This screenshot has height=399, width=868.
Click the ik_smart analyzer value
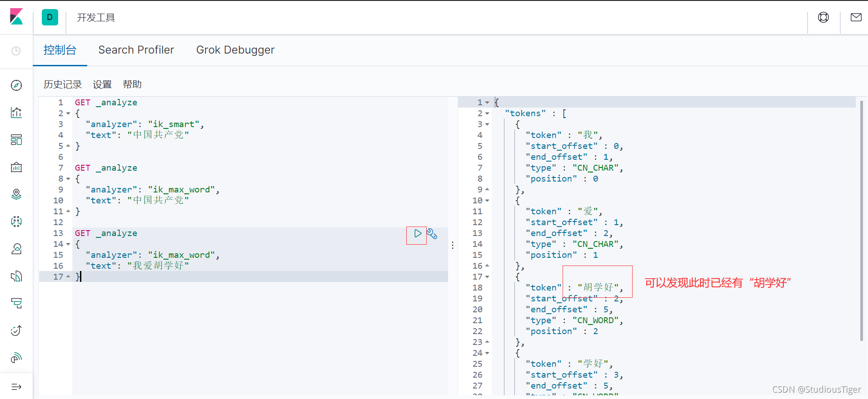coord(174,124)
